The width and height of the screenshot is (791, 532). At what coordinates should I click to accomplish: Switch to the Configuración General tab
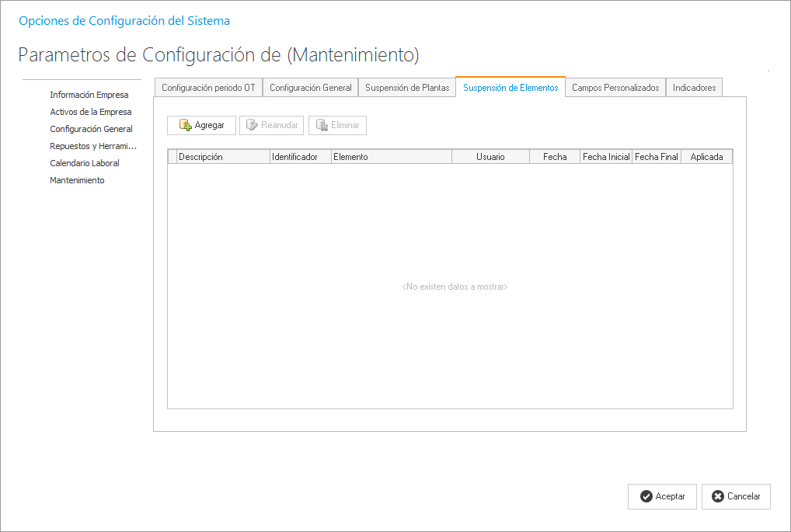[x=310, y=88]
